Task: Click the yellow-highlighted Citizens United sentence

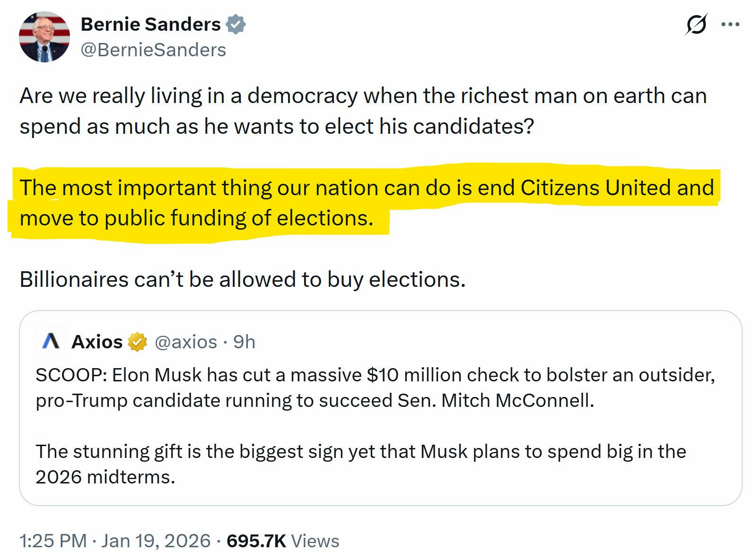Action: pos(366,203)
